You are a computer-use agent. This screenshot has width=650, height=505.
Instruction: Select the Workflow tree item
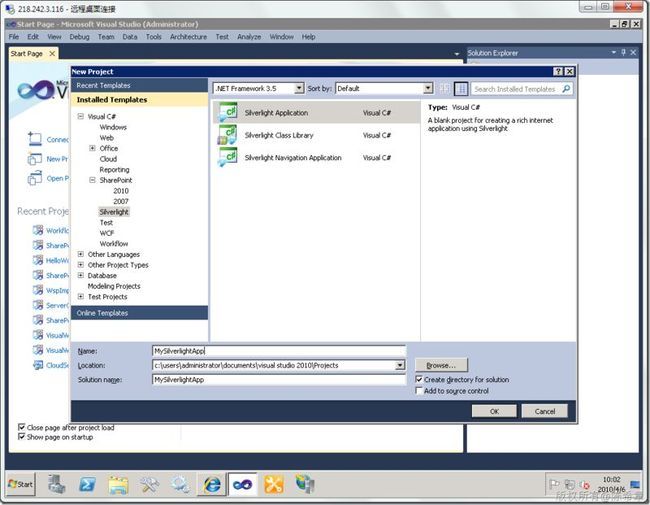(x=114, y=243)
